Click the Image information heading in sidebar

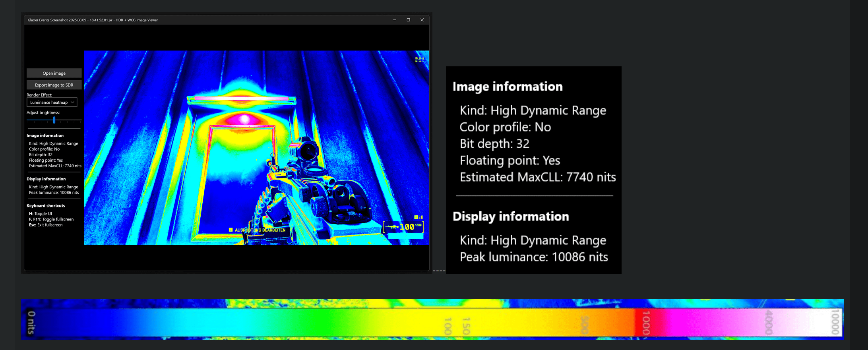tap(45, 135)
